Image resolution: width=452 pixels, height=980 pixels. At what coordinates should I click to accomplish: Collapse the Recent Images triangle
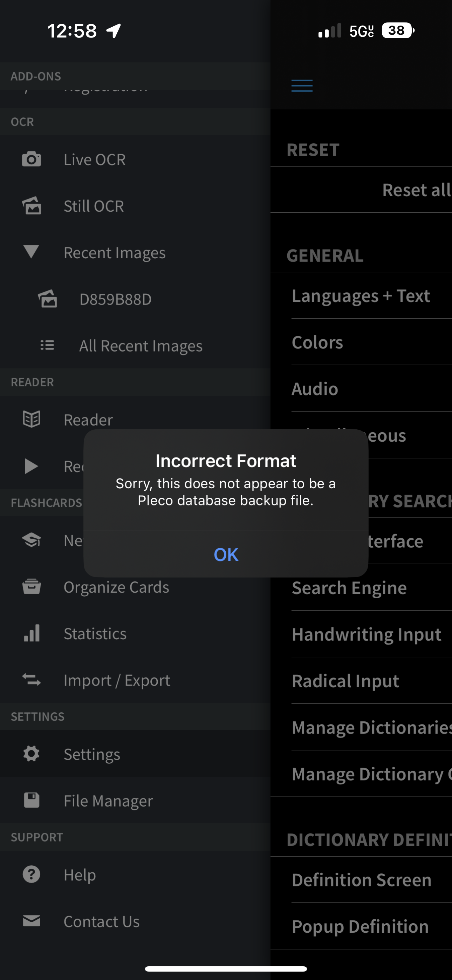click(x=31, y=252)
